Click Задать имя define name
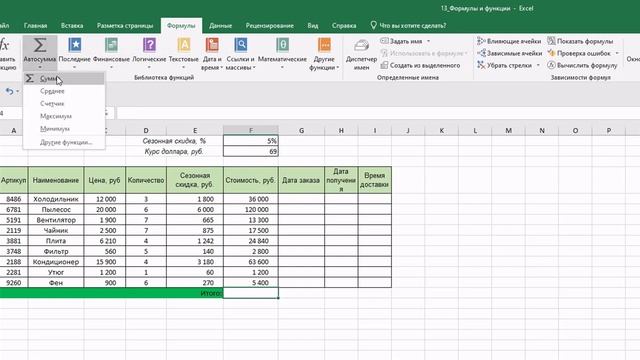The image size is (640, 360). coord(401,41)
